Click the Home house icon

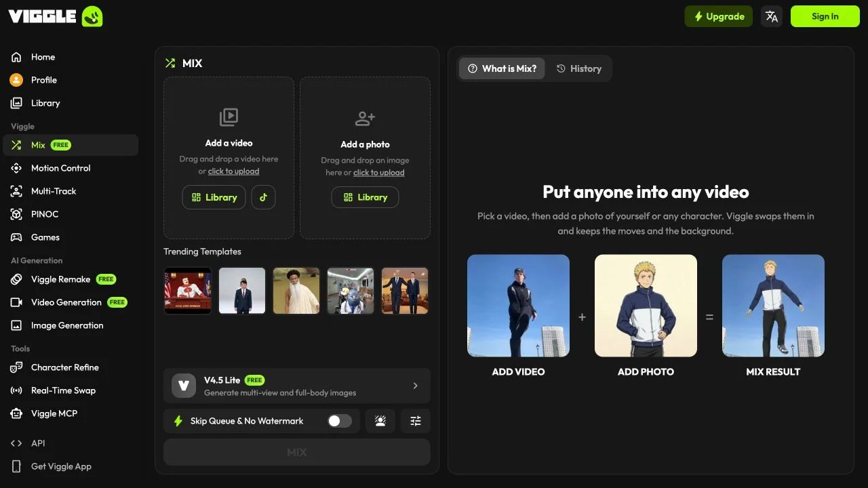pos(16,57)
